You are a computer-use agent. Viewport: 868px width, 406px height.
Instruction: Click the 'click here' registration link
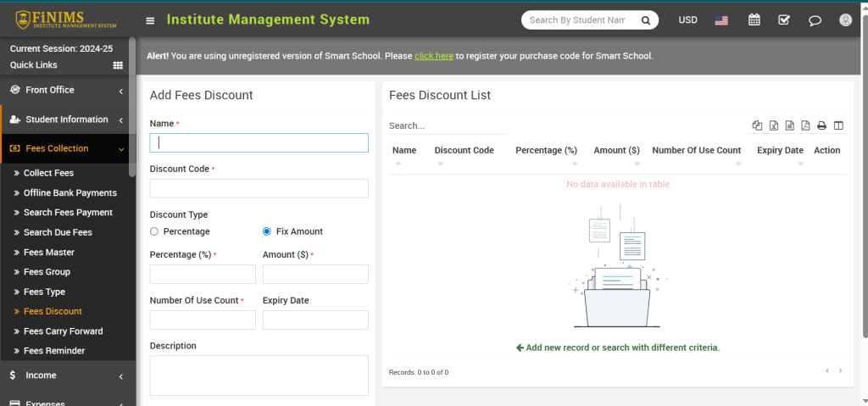click(433, 56)
